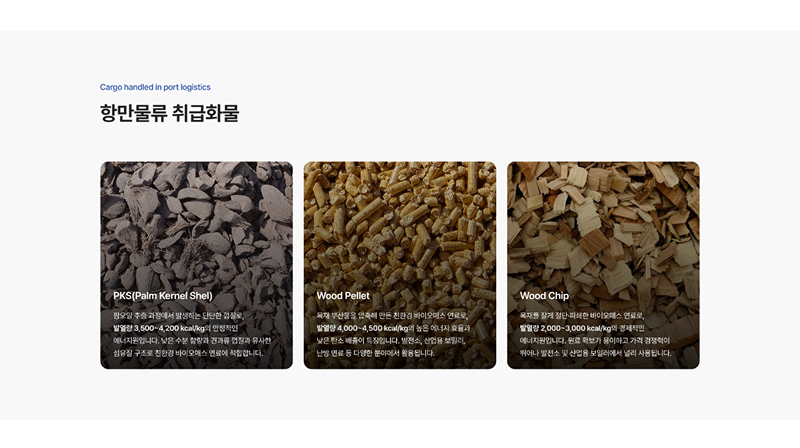Screen dimensions: 800x448
Task: Click the Wood Chip line mentioning 원료 확보가 용이하고
Action: [x=594, y=340]
